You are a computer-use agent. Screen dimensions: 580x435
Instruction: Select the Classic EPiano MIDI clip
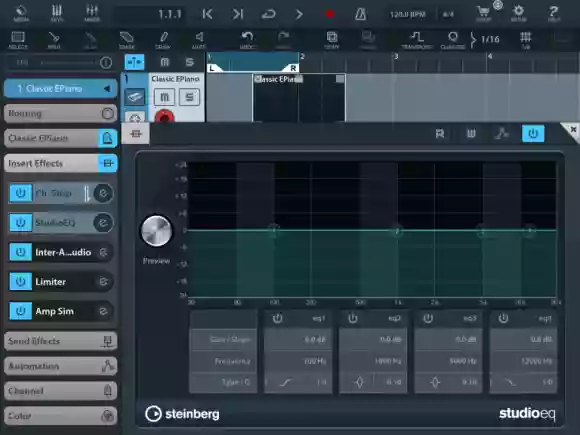299,98
